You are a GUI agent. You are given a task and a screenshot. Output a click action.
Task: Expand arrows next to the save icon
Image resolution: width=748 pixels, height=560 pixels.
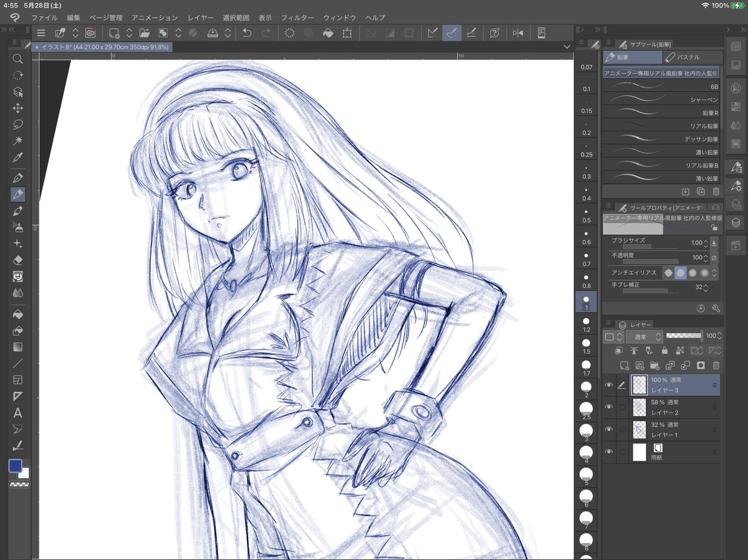tap(228, 33)
